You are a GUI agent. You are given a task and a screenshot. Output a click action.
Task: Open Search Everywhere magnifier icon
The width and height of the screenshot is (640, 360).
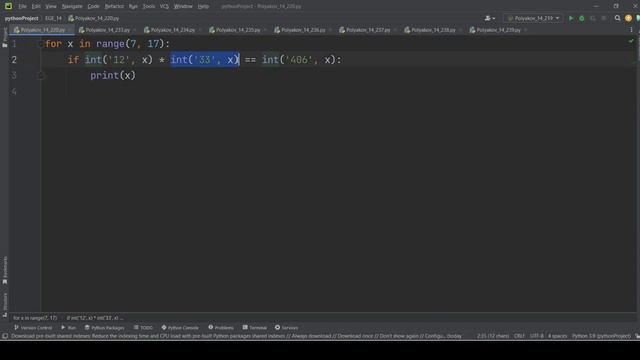point(617,18)
